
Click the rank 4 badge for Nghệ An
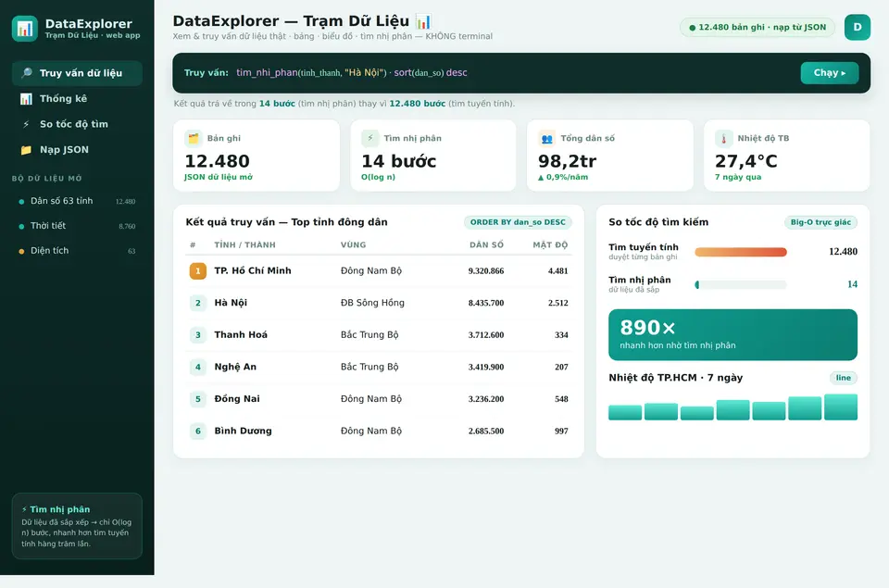pyautogui.click(x=198, y=367)
